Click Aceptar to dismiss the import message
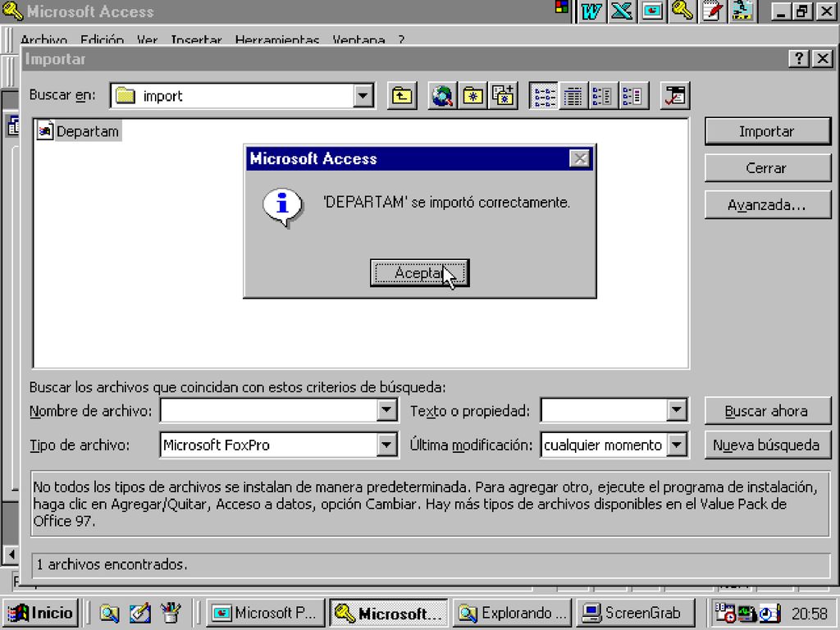 (419, 273)
